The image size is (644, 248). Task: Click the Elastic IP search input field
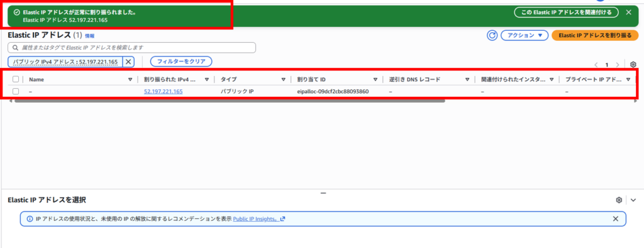[x=131, y=48]
